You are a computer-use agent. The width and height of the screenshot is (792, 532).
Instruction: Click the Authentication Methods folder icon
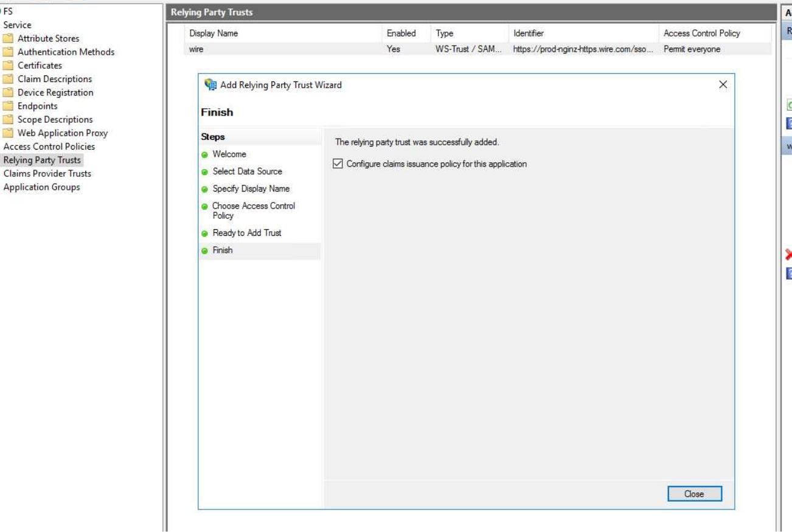point(8,52)
